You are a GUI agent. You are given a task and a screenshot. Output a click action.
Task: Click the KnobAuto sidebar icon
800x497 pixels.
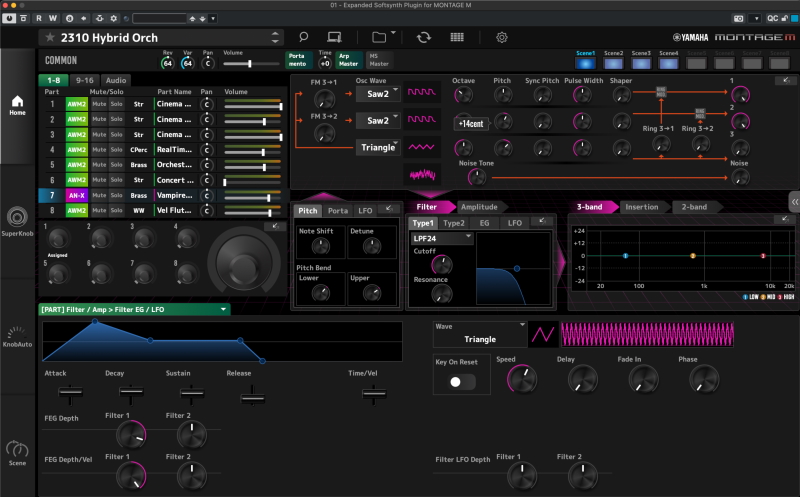click(x=17, y=335)
